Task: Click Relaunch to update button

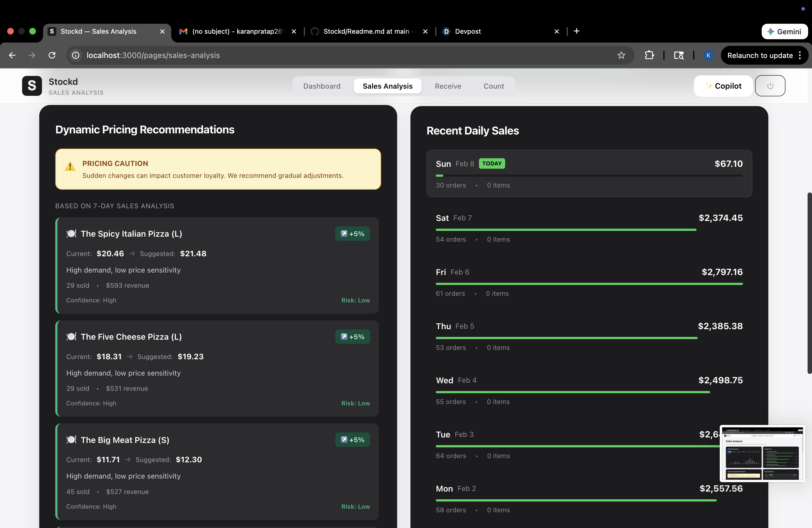Action: (x=760, y=55)
